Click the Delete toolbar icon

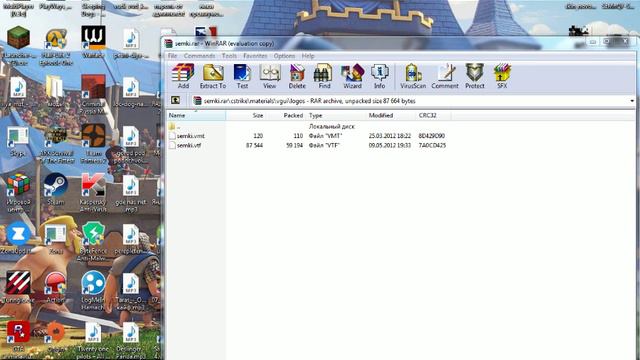point(297,76)
